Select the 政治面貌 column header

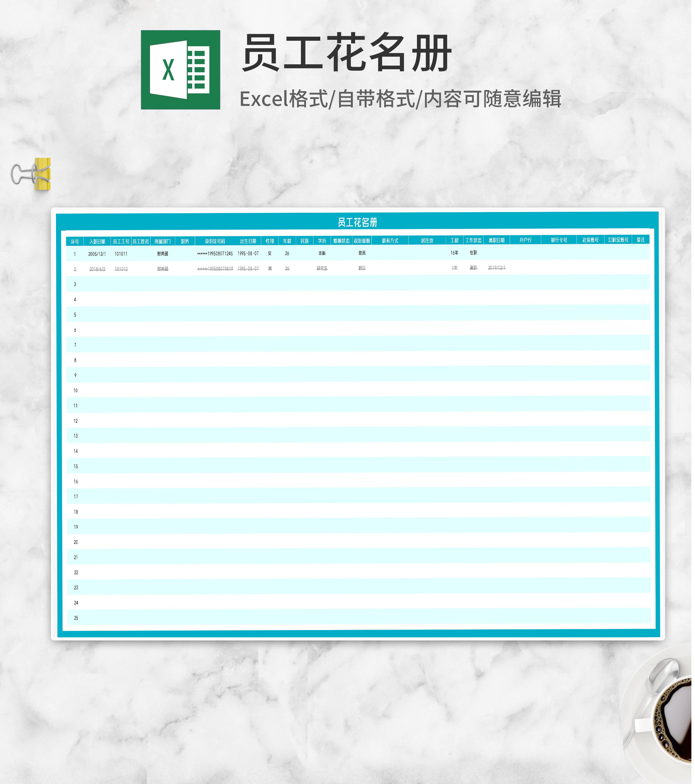[362, 241]
